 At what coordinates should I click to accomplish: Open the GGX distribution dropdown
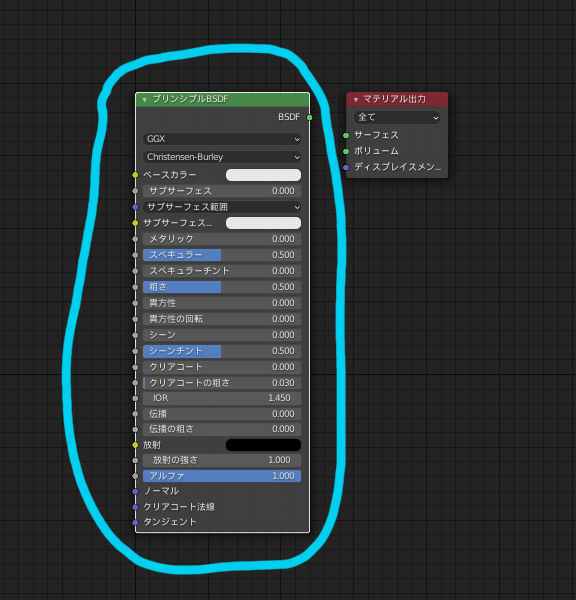coord(222,139)
